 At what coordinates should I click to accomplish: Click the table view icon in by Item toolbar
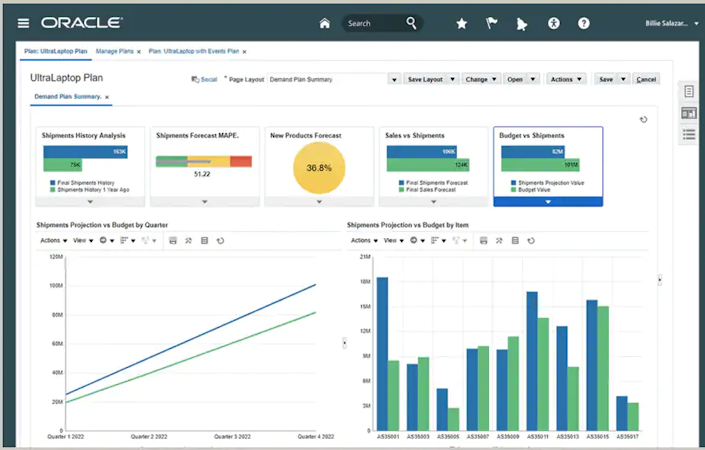[515, 241]
